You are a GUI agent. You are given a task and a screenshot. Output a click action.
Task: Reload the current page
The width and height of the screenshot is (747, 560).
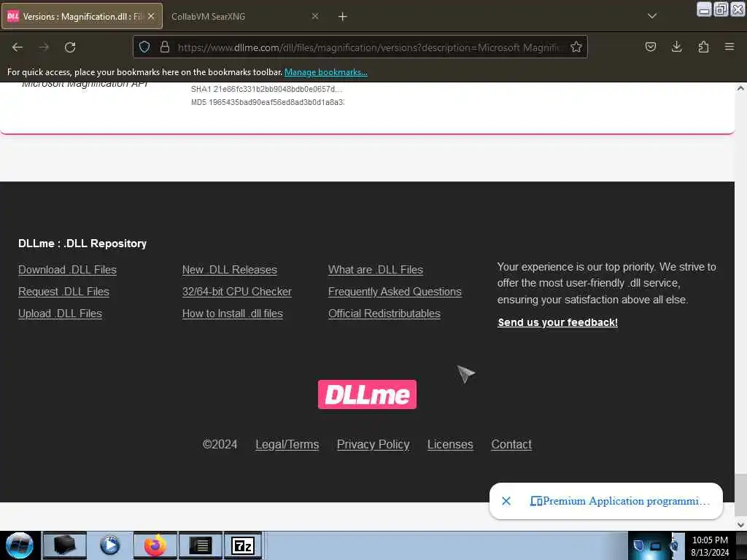(x=70, y=47)
